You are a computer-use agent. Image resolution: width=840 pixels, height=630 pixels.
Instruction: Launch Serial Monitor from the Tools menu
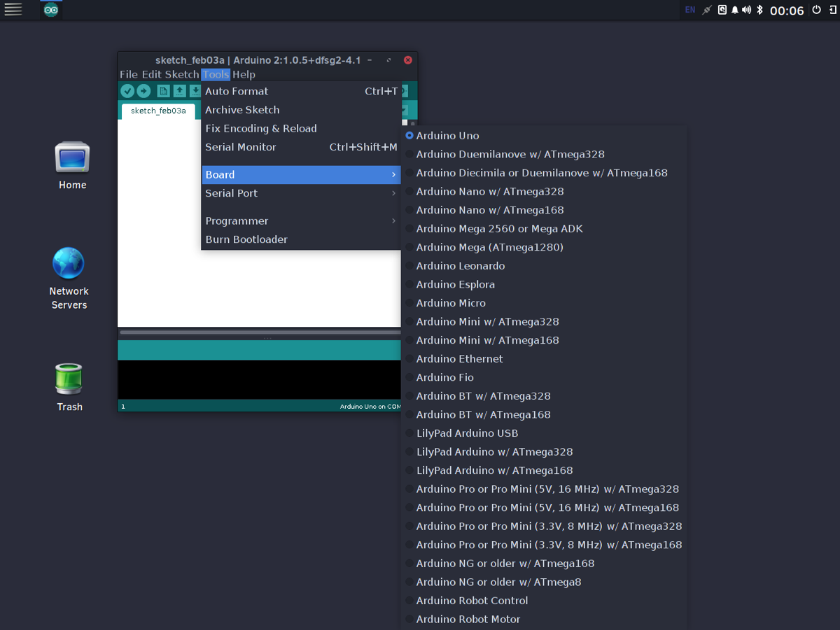click(301, 147)
